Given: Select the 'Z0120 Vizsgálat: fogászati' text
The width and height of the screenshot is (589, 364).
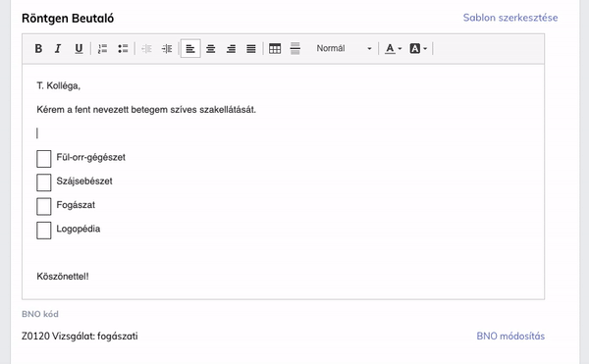Looking at the screenshot, I should (x=80, y=336).
